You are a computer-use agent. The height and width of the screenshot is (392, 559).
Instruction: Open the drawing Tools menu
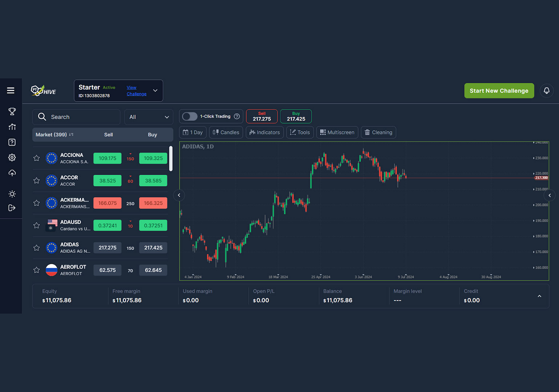[x=300, y=132]
